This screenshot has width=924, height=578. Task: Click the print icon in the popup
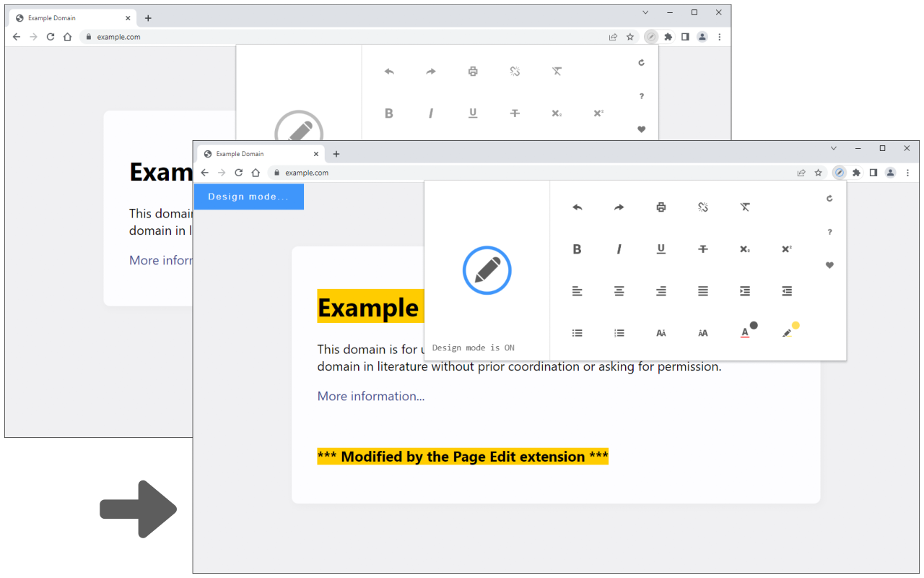coord(661,207)
